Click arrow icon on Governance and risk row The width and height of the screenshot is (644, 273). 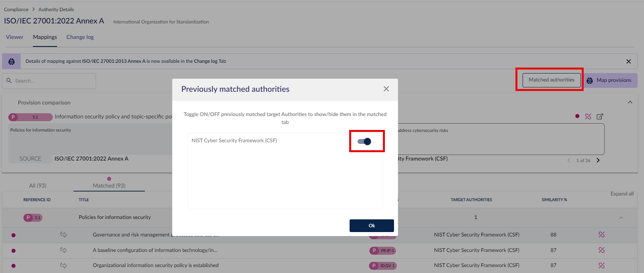tap(63, 234)
